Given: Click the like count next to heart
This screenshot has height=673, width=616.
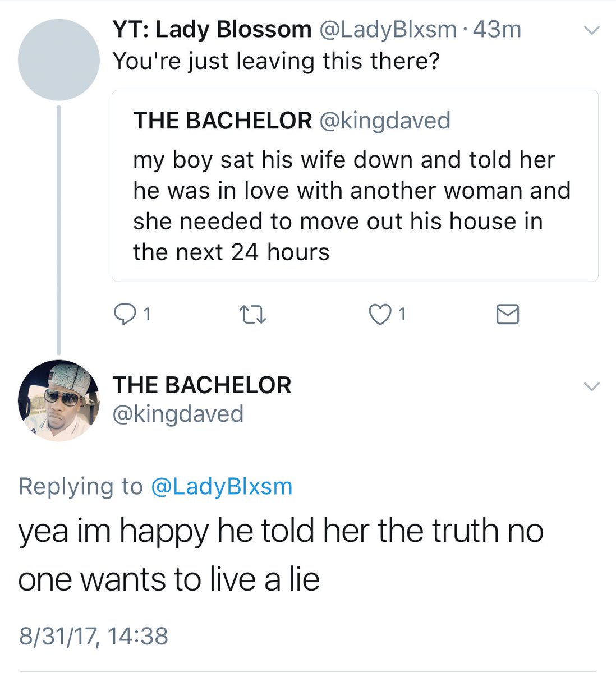Looking at the screenshot, I should coord(402,315).
